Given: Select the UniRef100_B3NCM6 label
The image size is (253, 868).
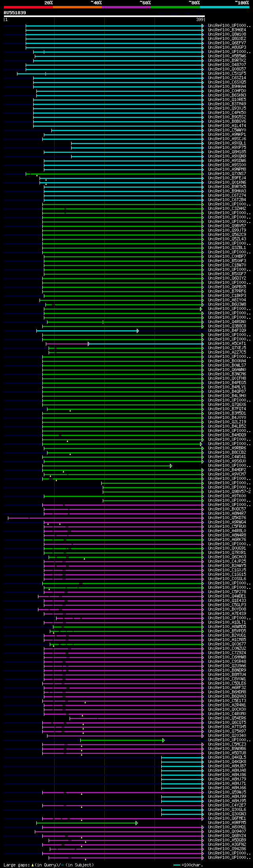Looking at the screenshot, I should tap(227, 374).
